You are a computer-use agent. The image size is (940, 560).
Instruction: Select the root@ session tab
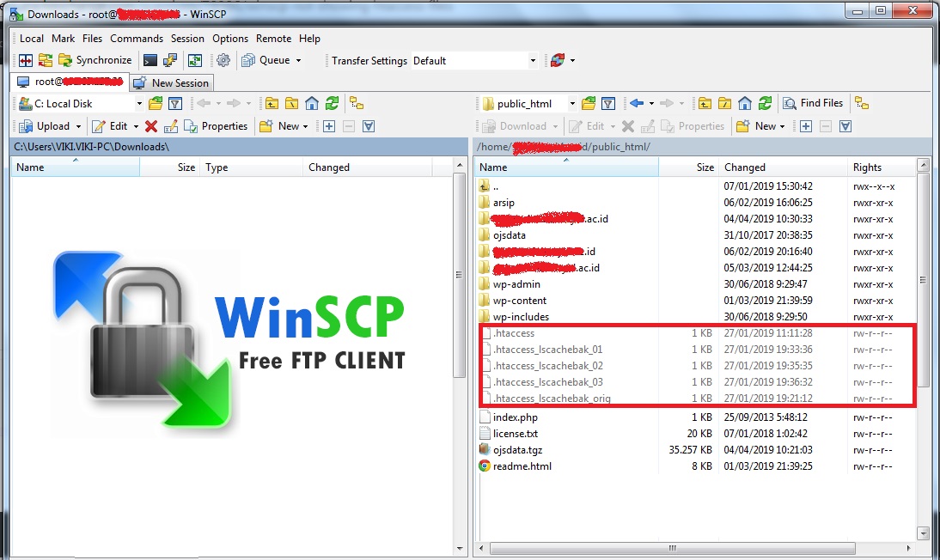(70, 82)
